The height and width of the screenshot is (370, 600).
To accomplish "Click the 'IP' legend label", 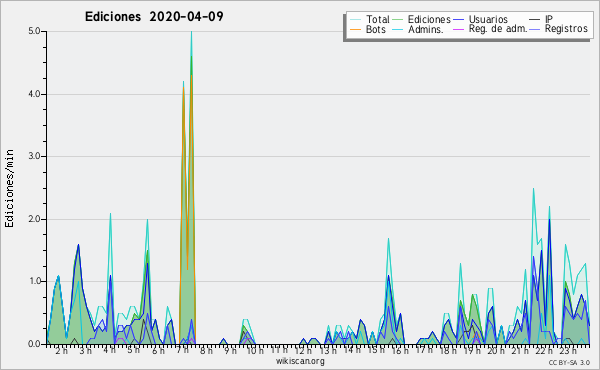I will (549, 19).
